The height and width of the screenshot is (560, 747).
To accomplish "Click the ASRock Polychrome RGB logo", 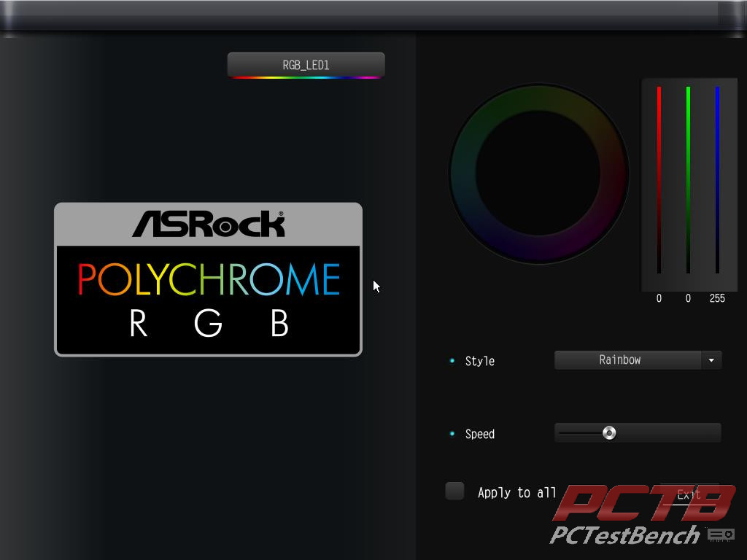I will tap(208, 279).
